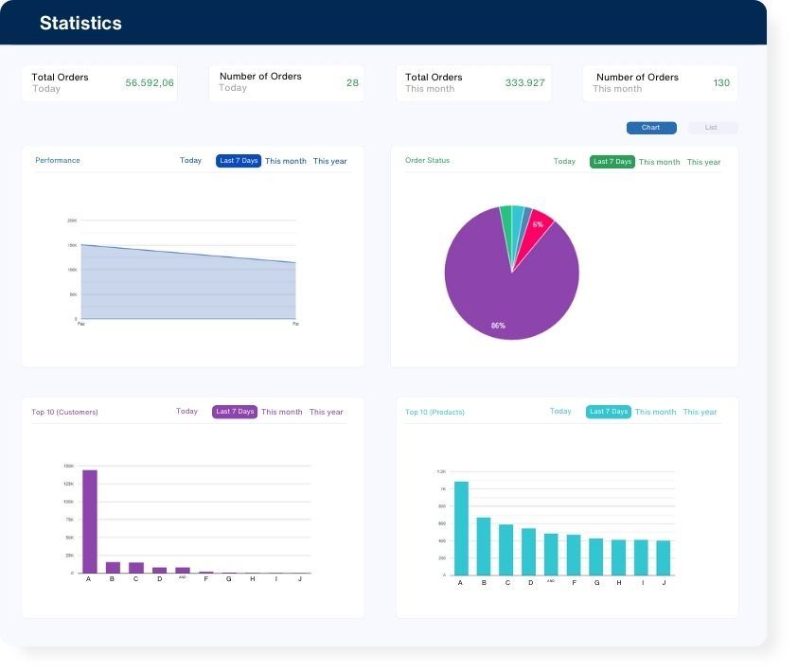798x672 pixels.
Task: Select Today in the Performance panel
Action: coord(190,161)
